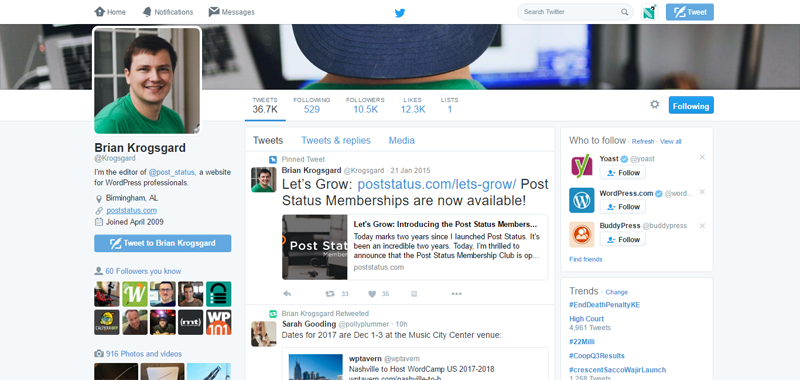The height and width of the screenshot is (380, 800).
Task: Open Brian Krogsgard's profile photo
Action: [147, 81]
